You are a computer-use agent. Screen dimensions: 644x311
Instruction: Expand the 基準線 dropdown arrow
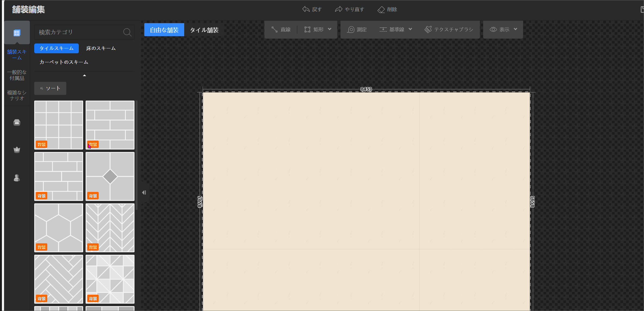(x=410, y=29)
